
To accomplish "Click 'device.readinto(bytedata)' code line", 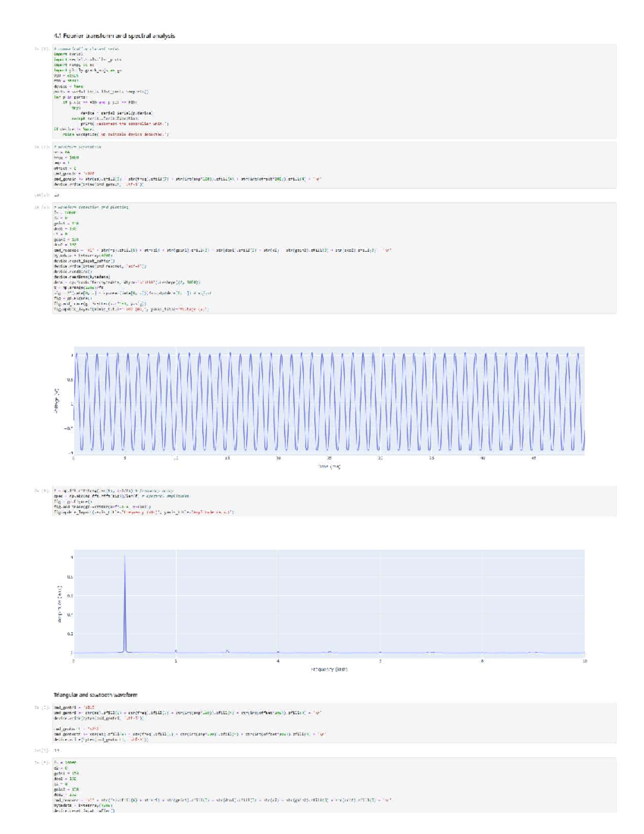I will (82, 277).
